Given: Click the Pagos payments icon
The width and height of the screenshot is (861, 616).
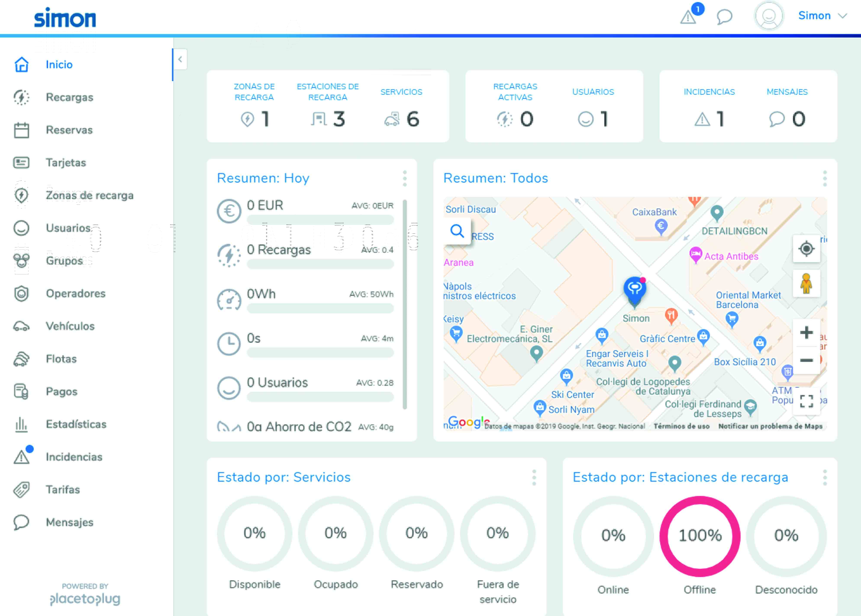Looking at the screenshot, I should point(21,392).
